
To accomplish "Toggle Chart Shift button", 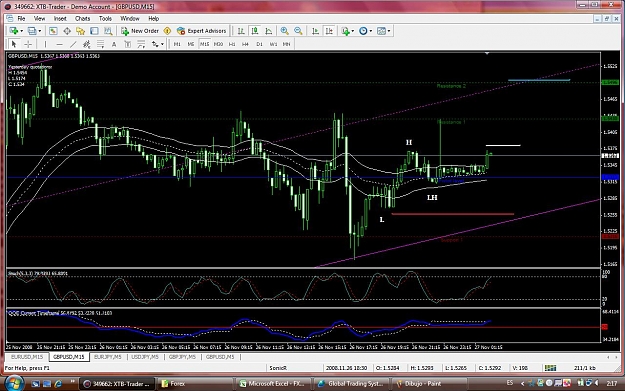I will [x=329, y=31].
